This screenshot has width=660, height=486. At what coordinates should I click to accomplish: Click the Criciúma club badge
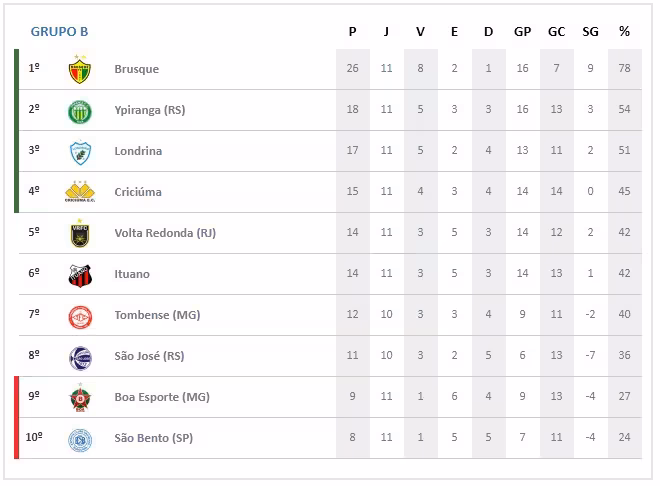(x=79, y=192)
